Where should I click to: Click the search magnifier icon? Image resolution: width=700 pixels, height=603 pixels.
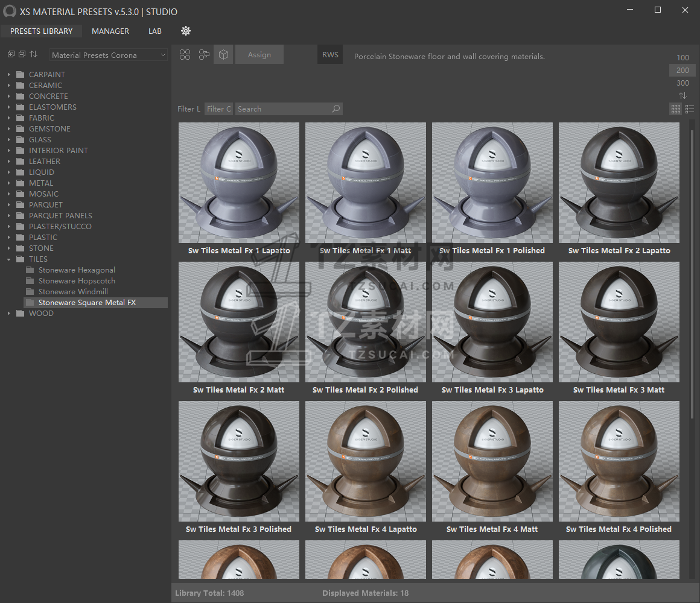click(x=336, y=109)
